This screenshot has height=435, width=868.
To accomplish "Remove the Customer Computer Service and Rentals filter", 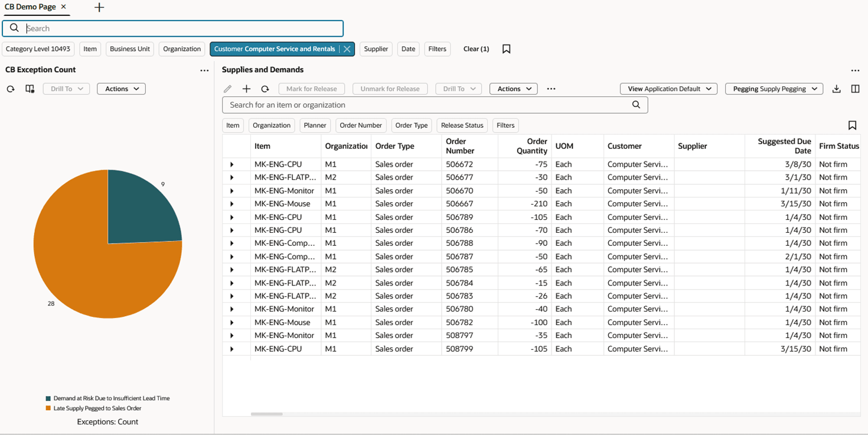I will 347,49.
